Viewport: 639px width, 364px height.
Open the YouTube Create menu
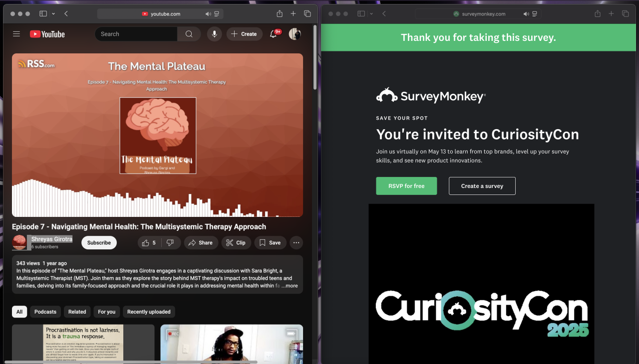tap(245, 34)
